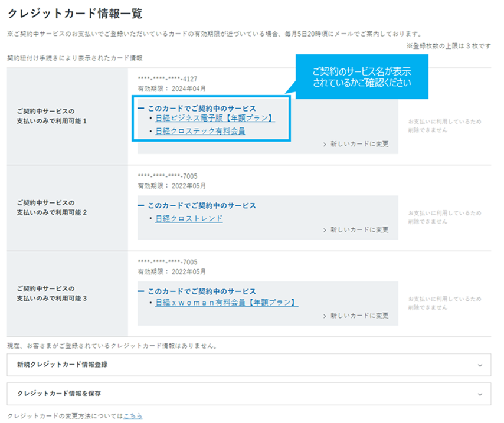This screenshot has height=423, width=504.
Task: Click chevron icon on 新規クレジットカード情報登録 row
Action: point(480,365)
